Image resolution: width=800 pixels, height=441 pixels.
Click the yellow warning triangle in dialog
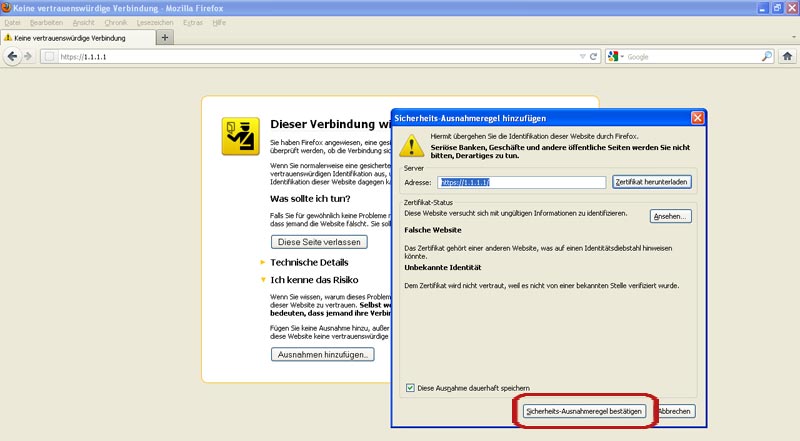coord(411,146)
